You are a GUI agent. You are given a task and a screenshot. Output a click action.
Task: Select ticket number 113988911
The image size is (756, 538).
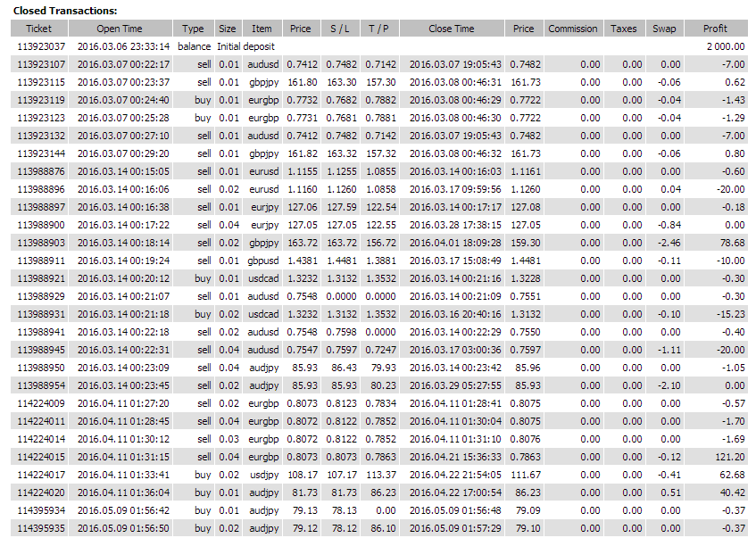pos(41,261)
